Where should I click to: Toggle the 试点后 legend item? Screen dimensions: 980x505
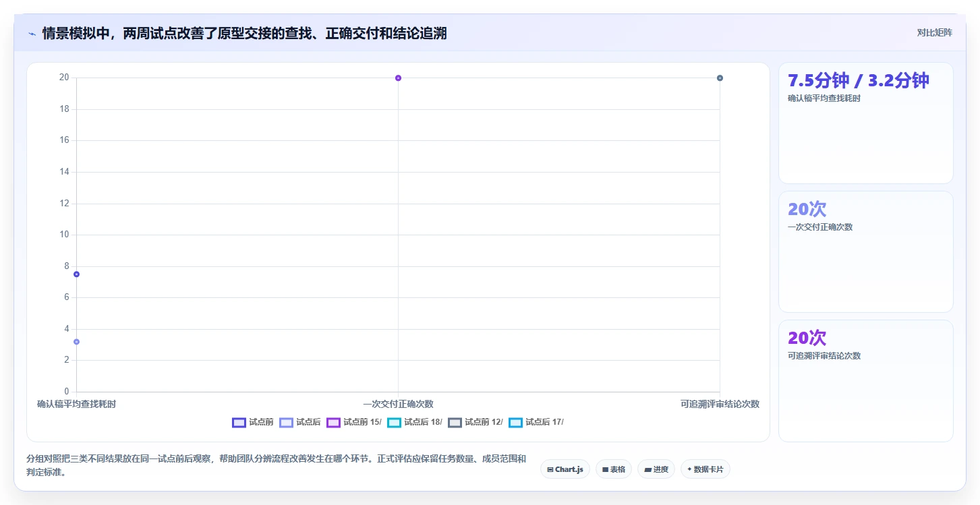click(300, 422)
